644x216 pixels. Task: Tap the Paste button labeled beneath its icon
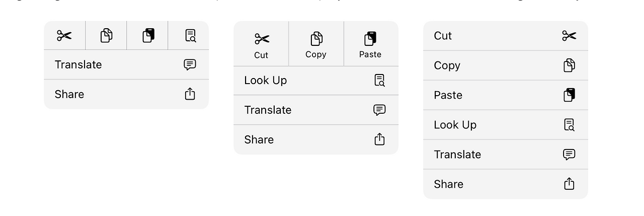[x=370, y=45]
